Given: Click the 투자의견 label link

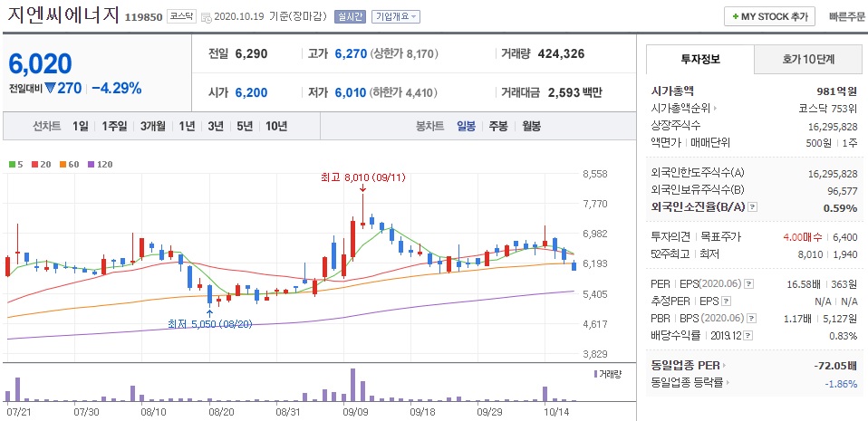Looking at the screenshot, I should [670, 237].
